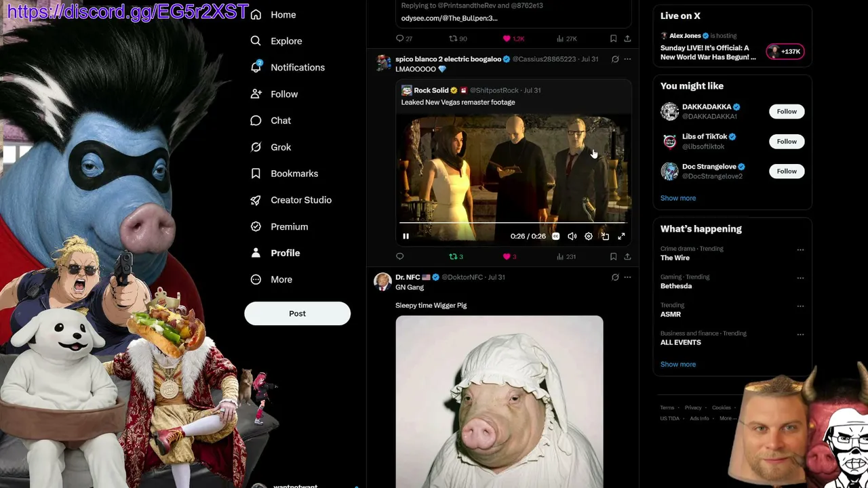Bookmark the spico blanco post

613,257
